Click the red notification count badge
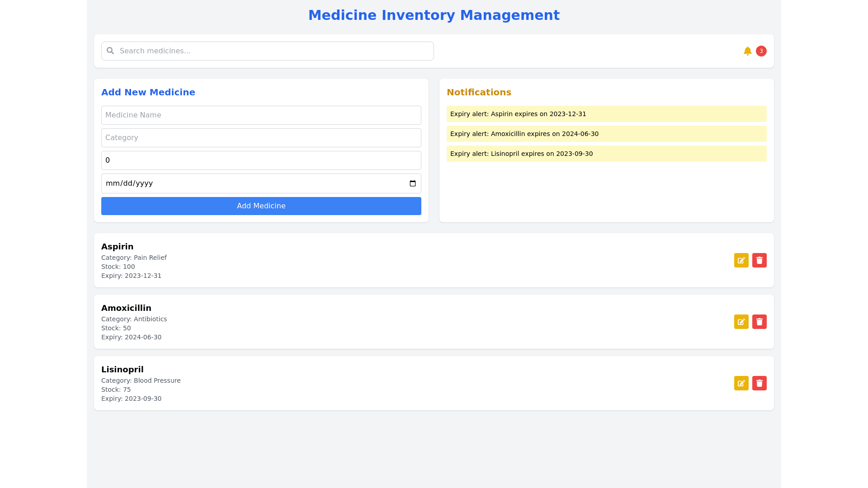The image size is (868, 488). (761, 51)
